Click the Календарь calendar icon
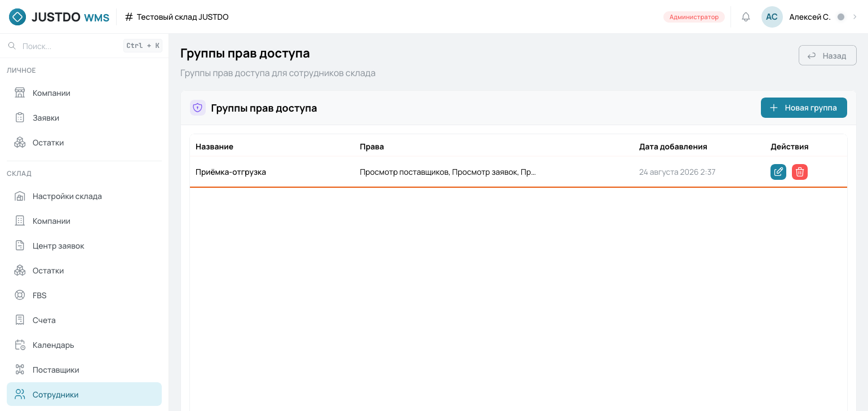Image resolution: width=868 pixels, height=411 pixels. (x=20, y=345)
